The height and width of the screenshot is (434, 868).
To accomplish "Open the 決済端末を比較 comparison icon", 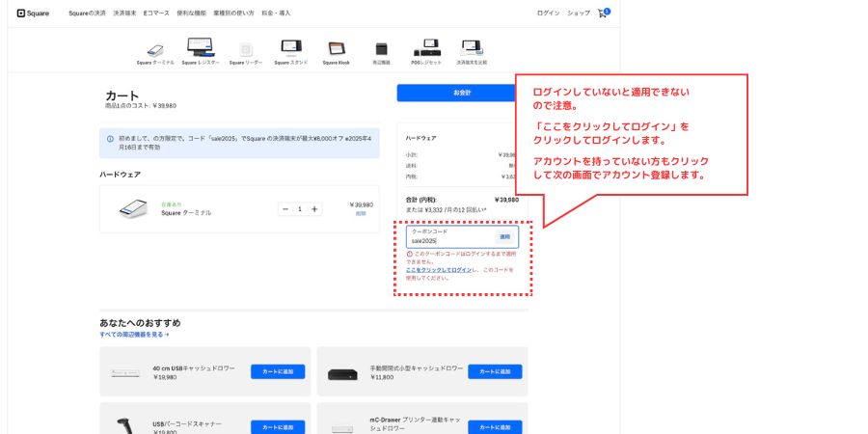I will [x=472, y=48].
